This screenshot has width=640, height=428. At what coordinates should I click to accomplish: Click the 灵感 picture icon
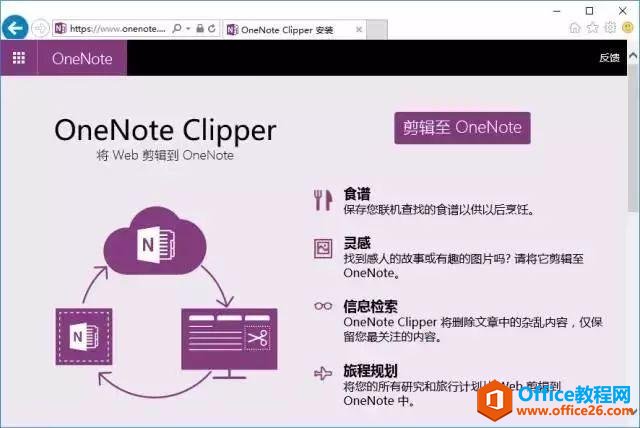click(x=323, y=248)
